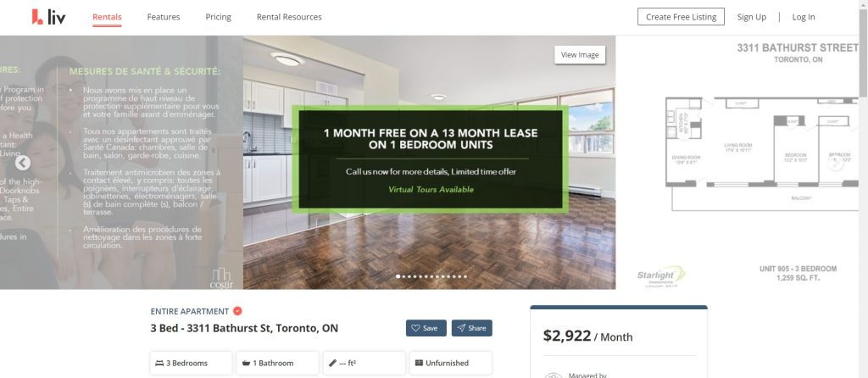The height and width of the screenshot is (378, 868).
Task: Open the liv logo home link
Action: [48, 17]
